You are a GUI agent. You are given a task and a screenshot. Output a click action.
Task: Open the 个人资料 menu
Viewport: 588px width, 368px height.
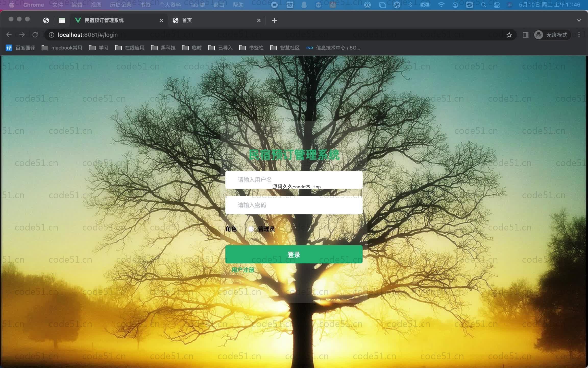tap(170, 5)
